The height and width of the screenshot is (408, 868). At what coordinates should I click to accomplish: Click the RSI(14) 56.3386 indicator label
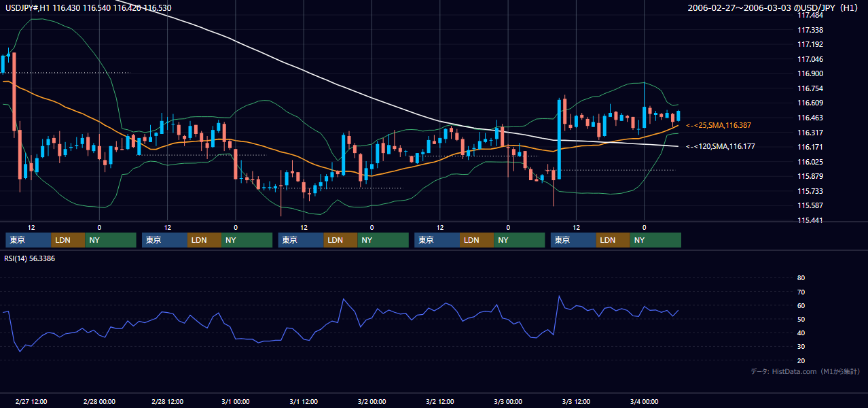point(30,258)
